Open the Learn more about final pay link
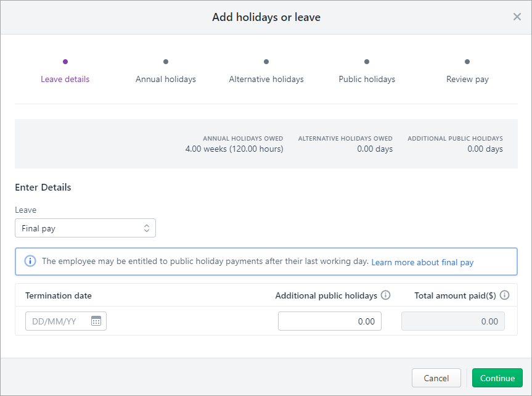 (x=422, y=262)
